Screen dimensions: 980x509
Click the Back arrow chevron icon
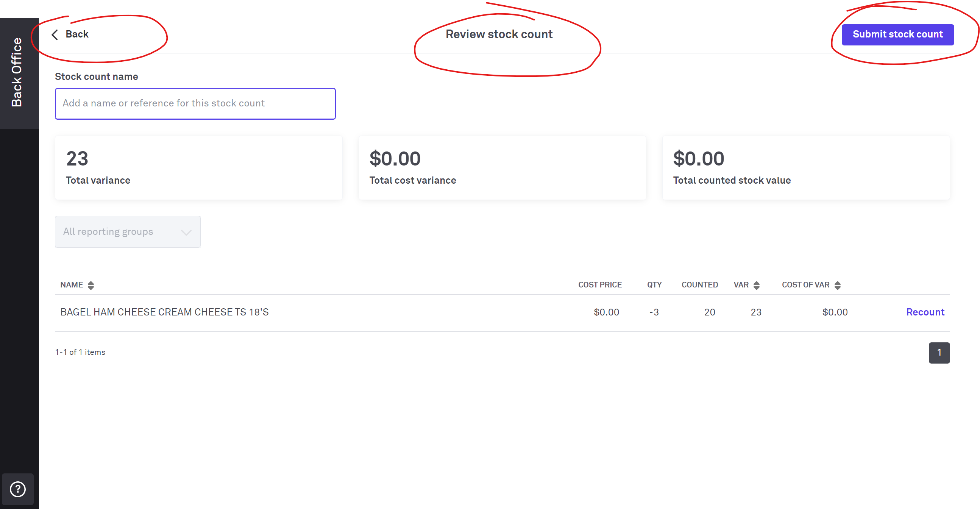pyautogui.click(x=55, y=34)
